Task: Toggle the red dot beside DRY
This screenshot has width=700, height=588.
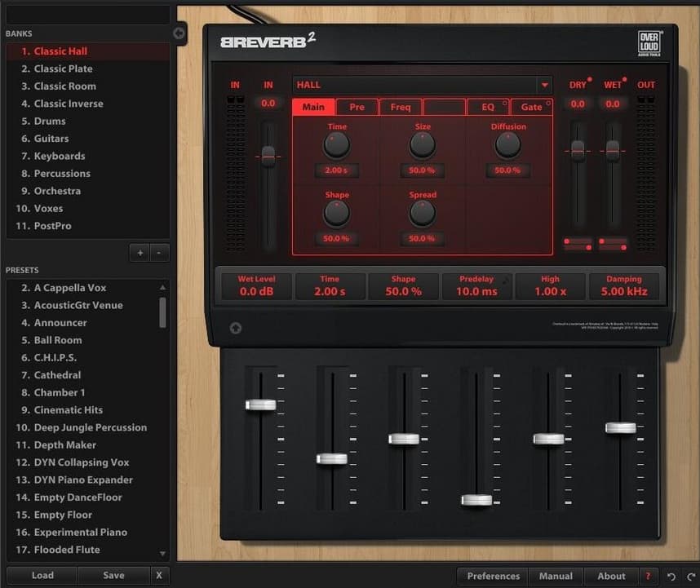Action: click(x=590, y=79)
